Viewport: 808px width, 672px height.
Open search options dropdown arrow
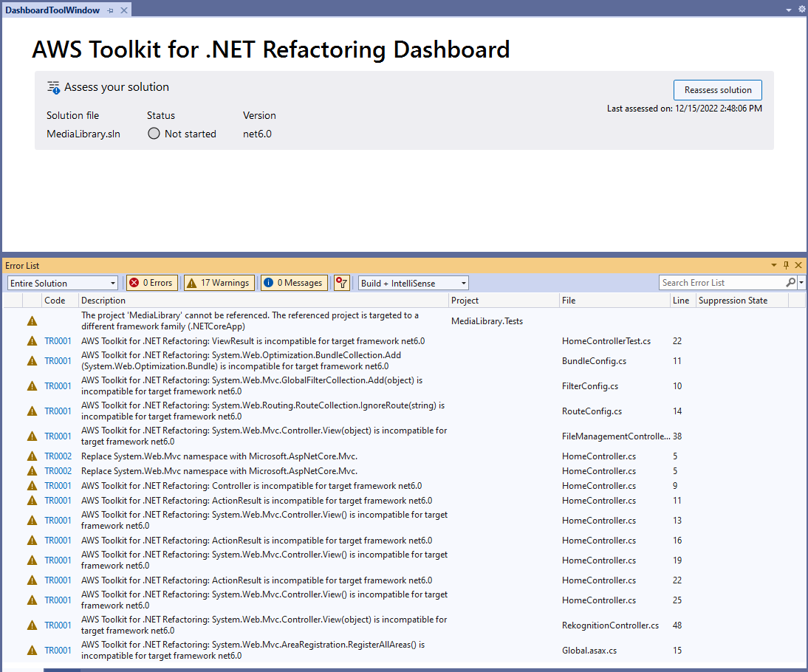click(801, 282)
